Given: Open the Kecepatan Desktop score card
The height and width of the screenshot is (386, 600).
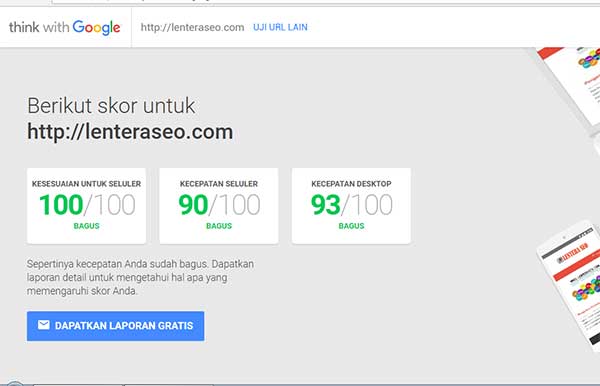Looking at the screenshot, I should 351,206.
